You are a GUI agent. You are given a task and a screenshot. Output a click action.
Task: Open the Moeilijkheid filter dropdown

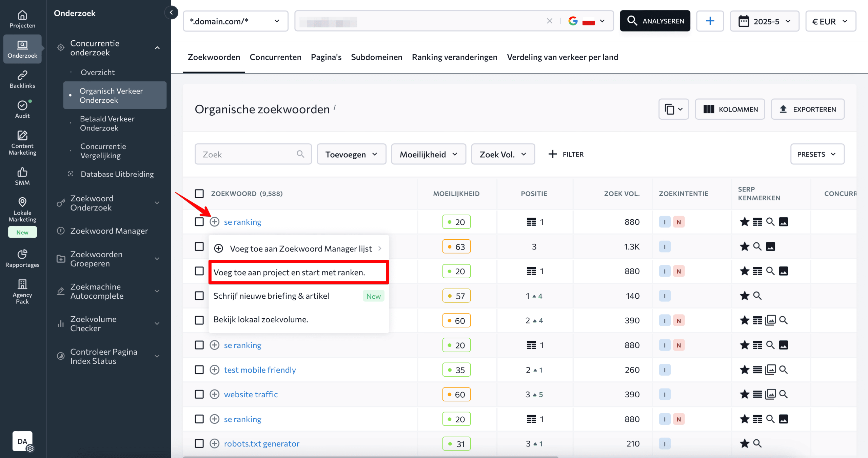429,154
